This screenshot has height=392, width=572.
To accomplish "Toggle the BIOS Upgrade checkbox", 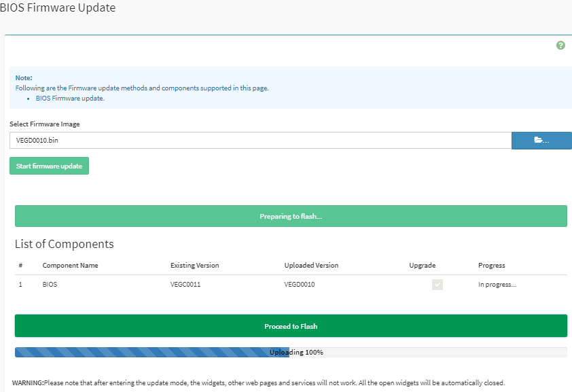I will click(437, 285).
